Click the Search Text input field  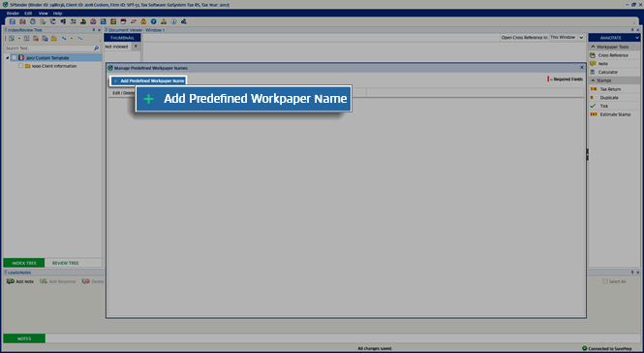(x=48, y=48)
